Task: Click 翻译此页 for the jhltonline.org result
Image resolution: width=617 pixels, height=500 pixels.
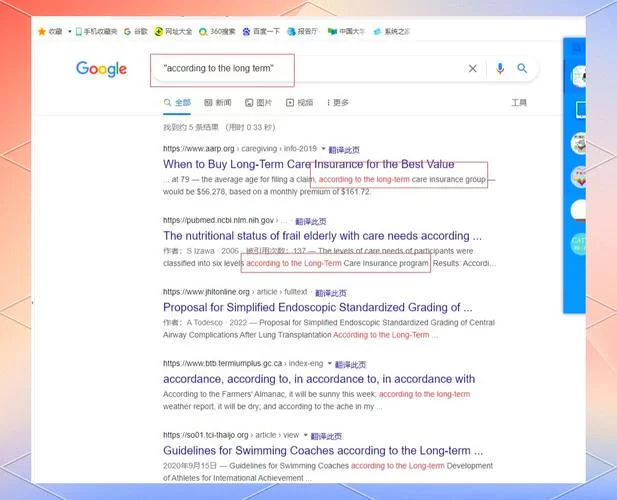Action: click(x=331, y=293)
